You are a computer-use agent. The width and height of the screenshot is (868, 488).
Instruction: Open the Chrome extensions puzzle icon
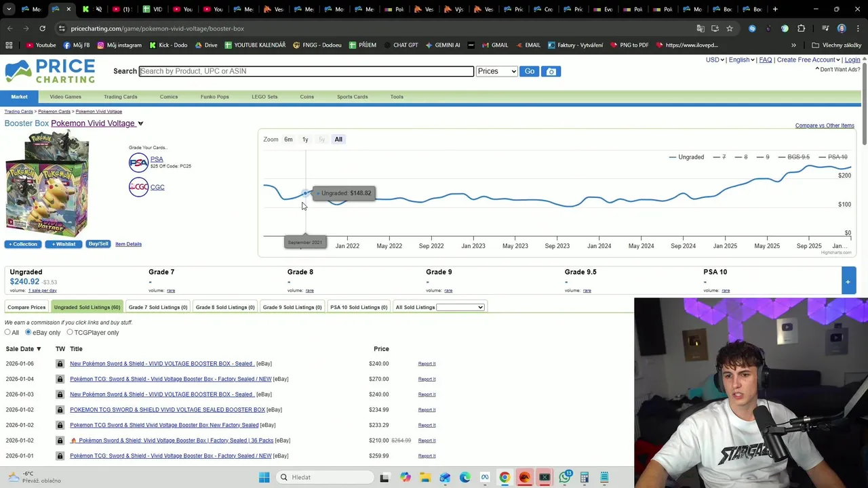[802, 28]
